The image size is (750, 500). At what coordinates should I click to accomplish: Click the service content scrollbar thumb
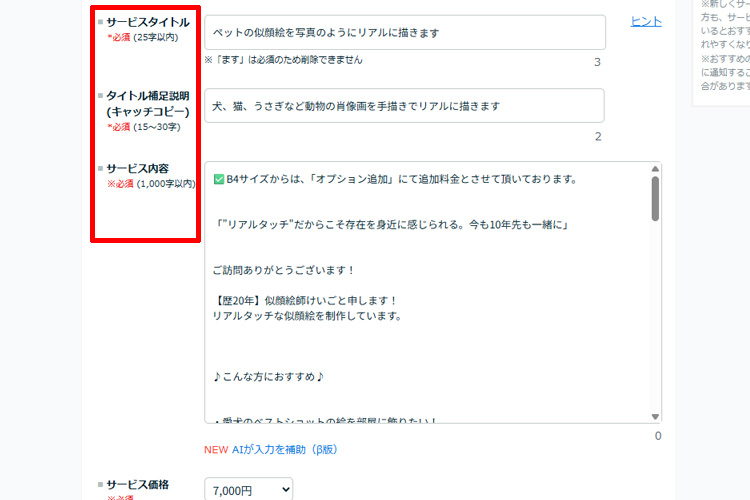(656, 198)
